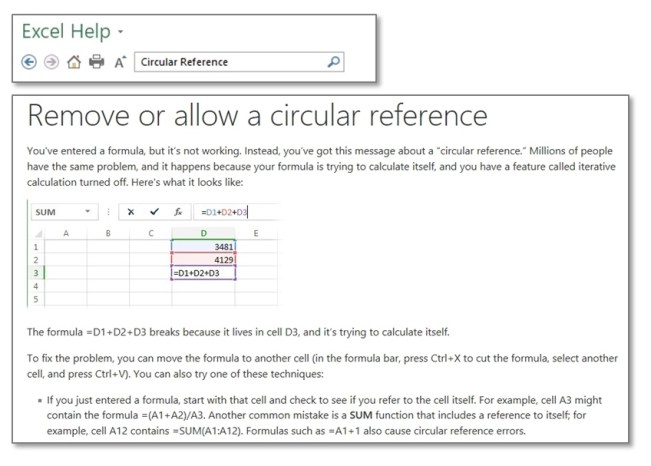651x466 pixels.
Task: Click in the formula bar showing =D1+D2+D3
Action: click(237, 212)
